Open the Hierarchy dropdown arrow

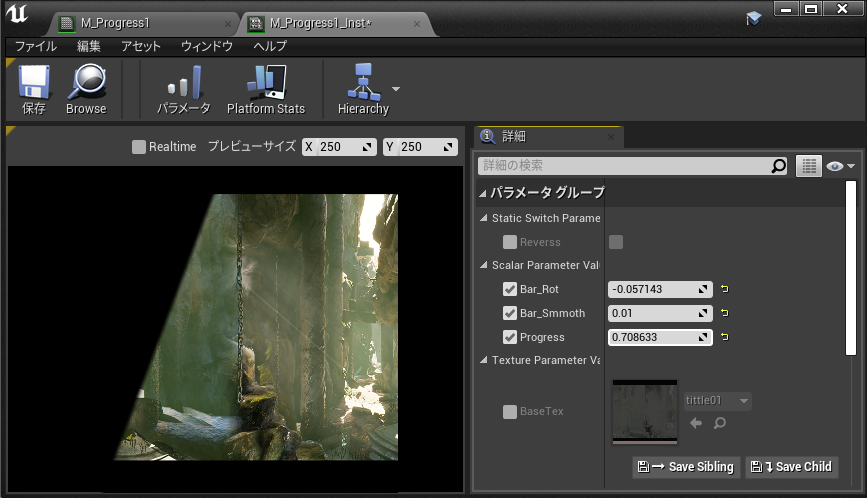point(396,88)
